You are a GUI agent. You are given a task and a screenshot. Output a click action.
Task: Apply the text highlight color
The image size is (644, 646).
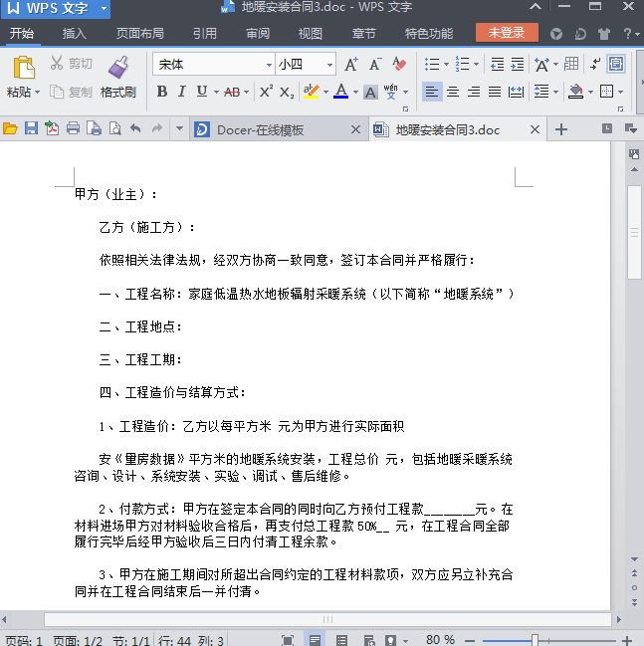click(x=312, y=92)
